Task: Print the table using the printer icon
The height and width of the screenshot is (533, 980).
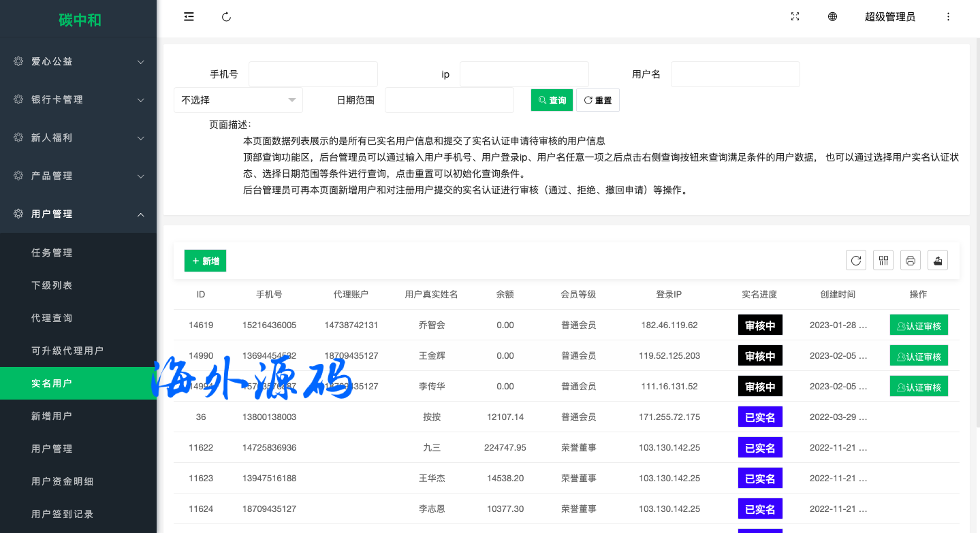Action: coord(911,260)
